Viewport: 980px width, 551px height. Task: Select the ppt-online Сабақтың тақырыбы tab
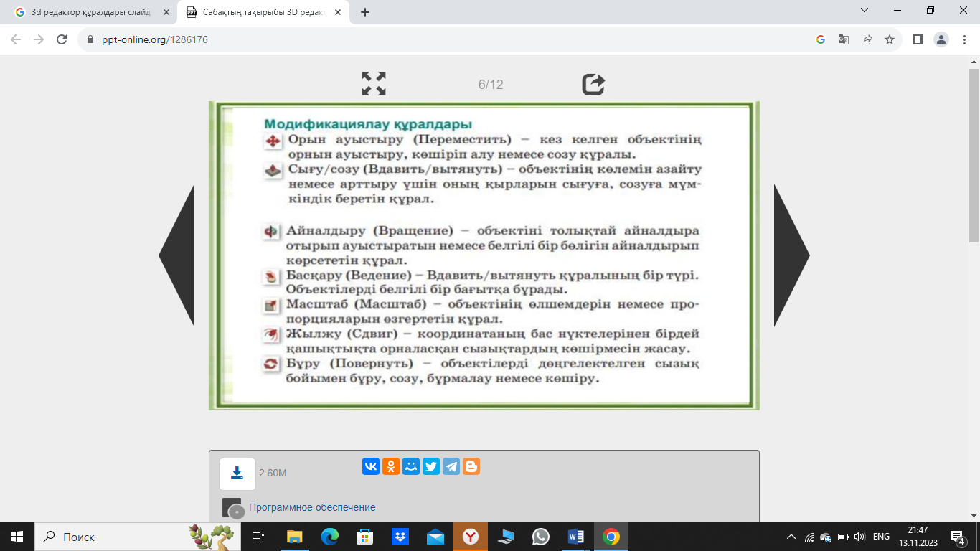(263, 12)
